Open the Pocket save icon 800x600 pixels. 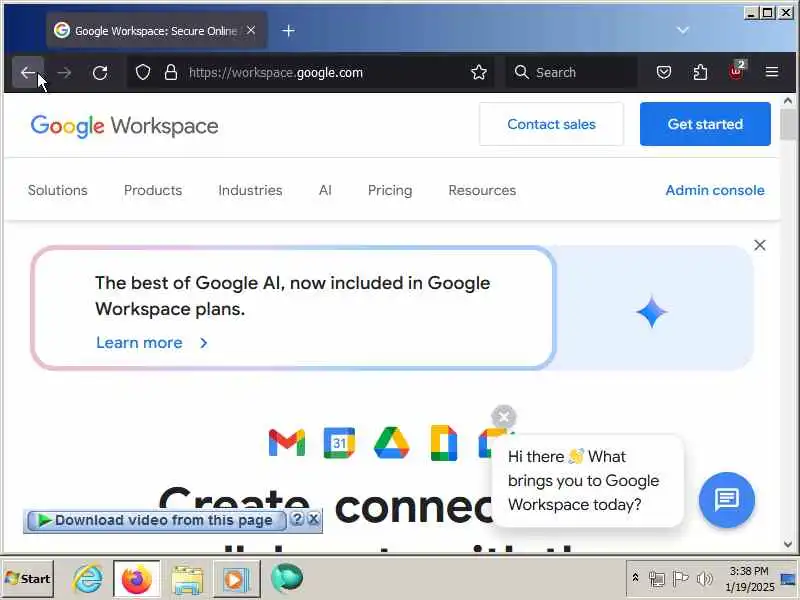pyautogui.click(x=663, y=72)
